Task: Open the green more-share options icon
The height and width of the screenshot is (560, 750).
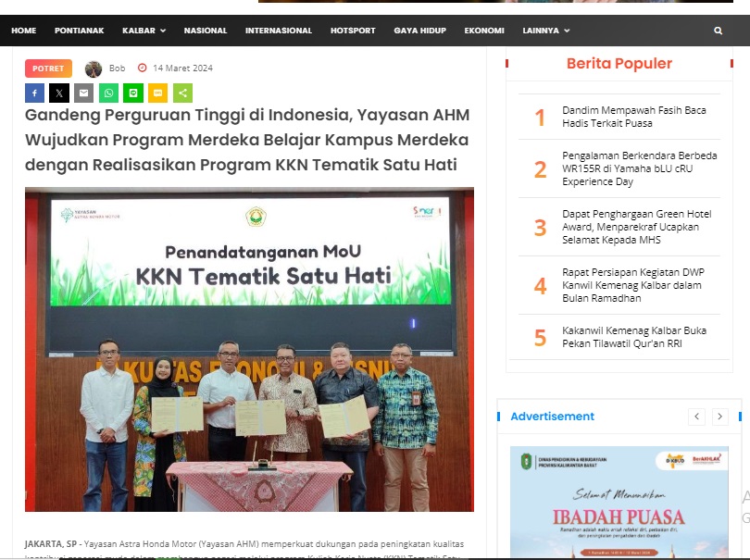Action: point(182,93)
